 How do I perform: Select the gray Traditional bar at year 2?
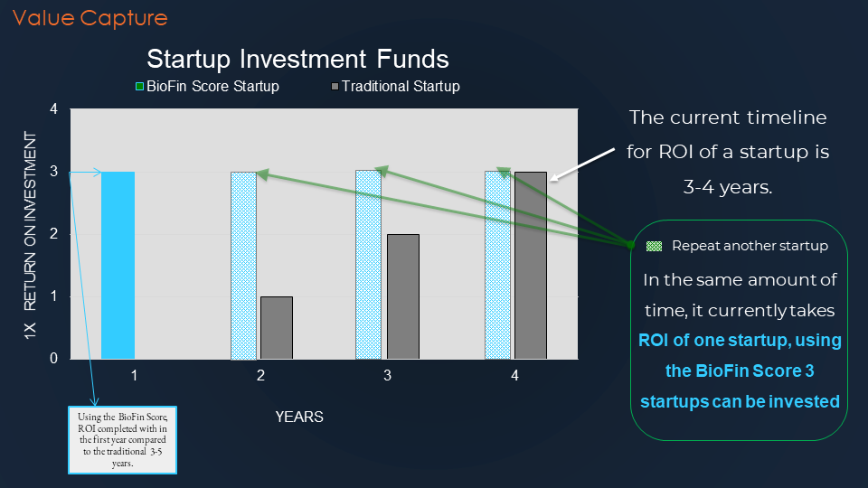tap(277, 328)
